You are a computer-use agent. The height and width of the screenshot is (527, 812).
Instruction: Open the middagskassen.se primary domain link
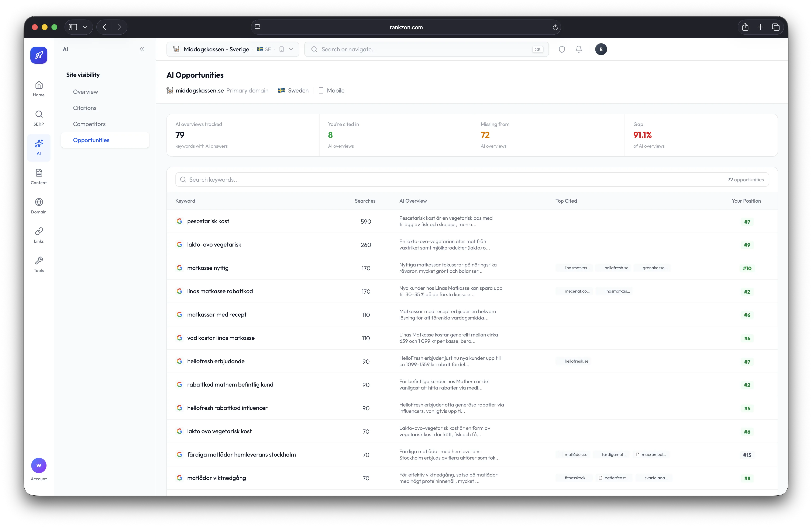click(x=200, y=90)
